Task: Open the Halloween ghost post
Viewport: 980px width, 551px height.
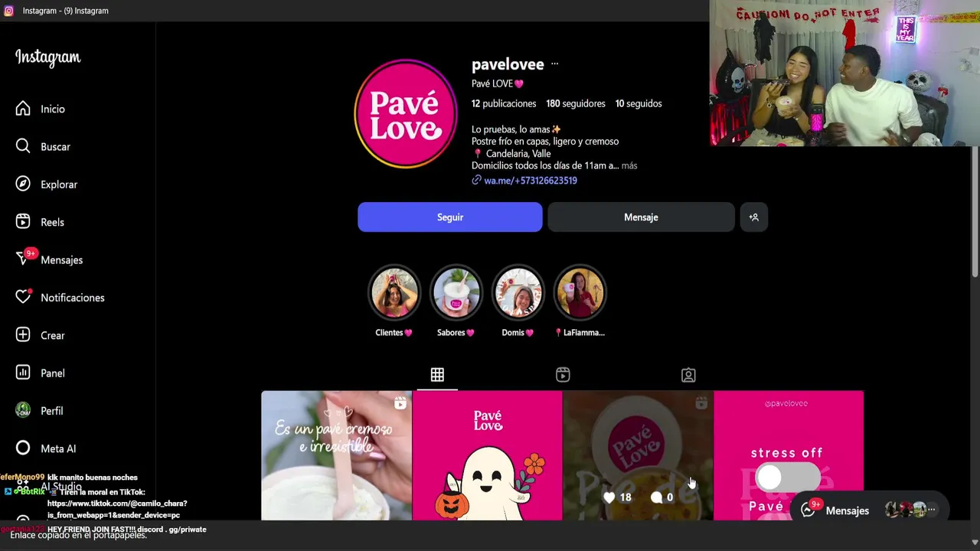Action: [487, 455]
